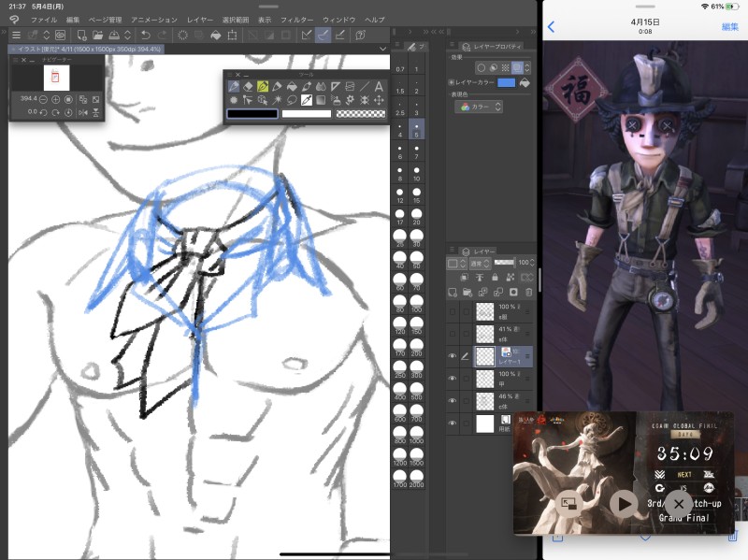Image resolution: width=748 pixels, height=560 pixels.
Task: Open the palette color square dropdown in layer panel
Action: click(456, 263)
